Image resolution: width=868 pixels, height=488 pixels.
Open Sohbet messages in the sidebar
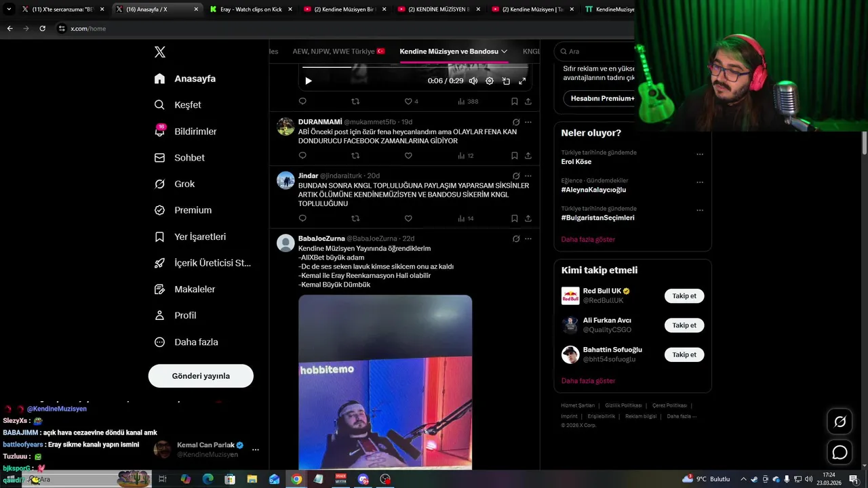[179, 157]
